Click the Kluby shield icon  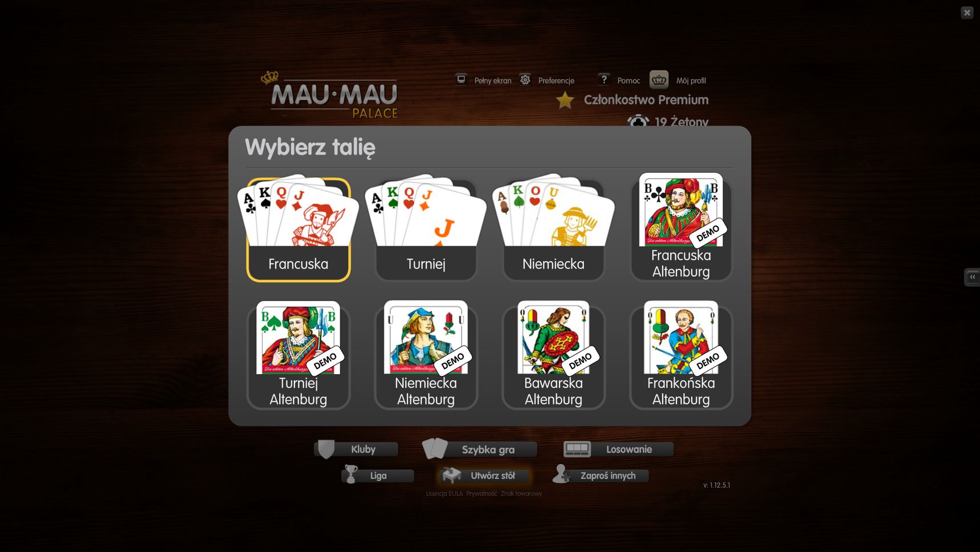[326, 449]
